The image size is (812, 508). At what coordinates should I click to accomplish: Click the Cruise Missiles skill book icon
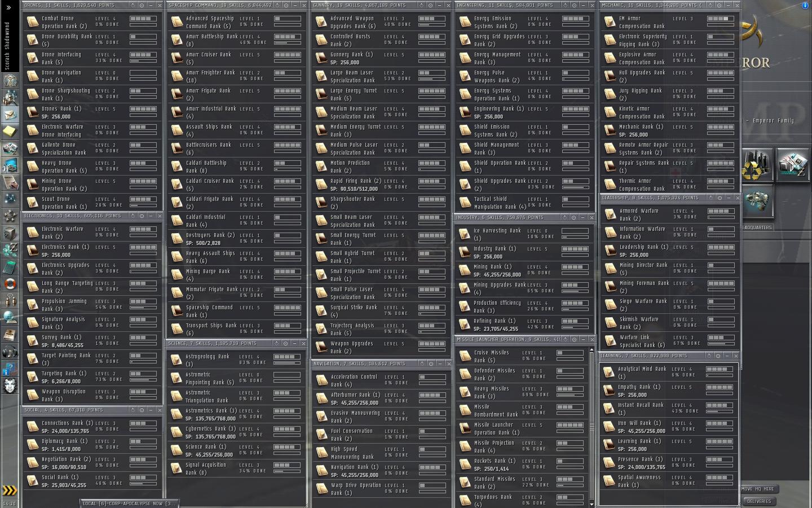click(465, 356)
